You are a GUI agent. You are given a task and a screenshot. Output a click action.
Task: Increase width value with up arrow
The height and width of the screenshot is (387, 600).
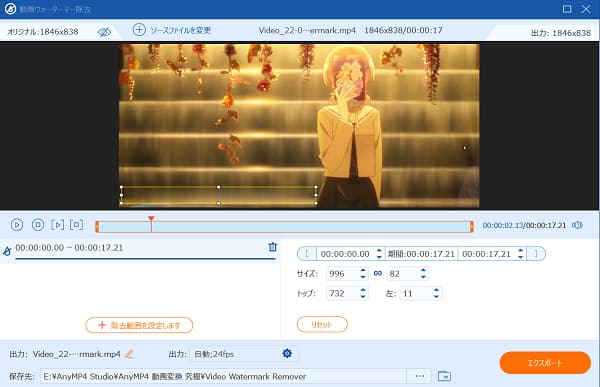(x=363, y=270)
